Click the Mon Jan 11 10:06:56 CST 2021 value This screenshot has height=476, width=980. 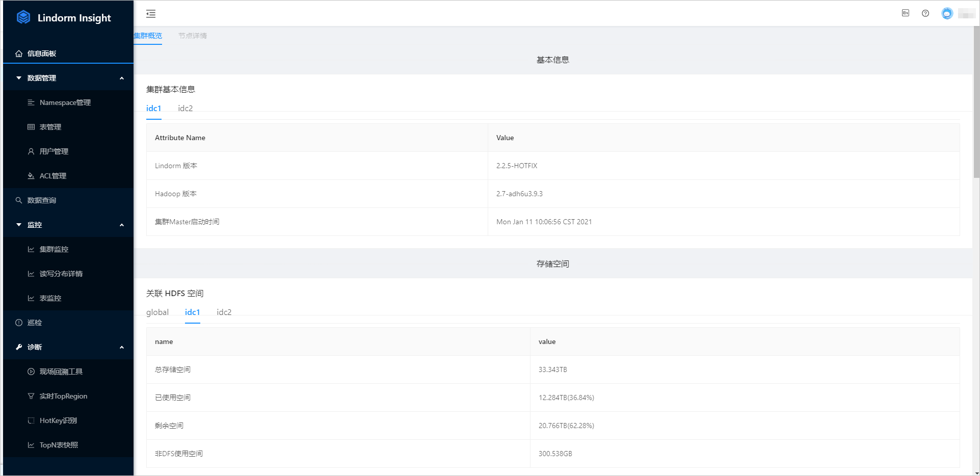(544, 222)
